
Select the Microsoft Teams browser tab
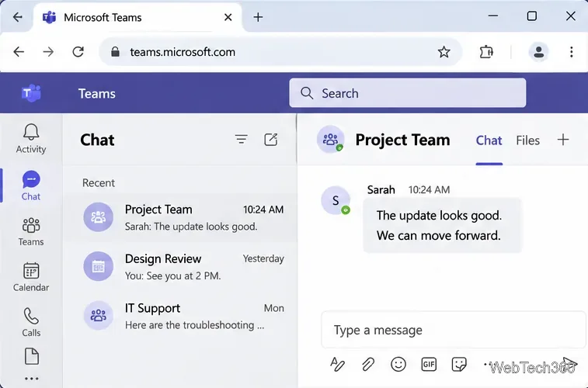pyautogui.click(x=138, y=17)
